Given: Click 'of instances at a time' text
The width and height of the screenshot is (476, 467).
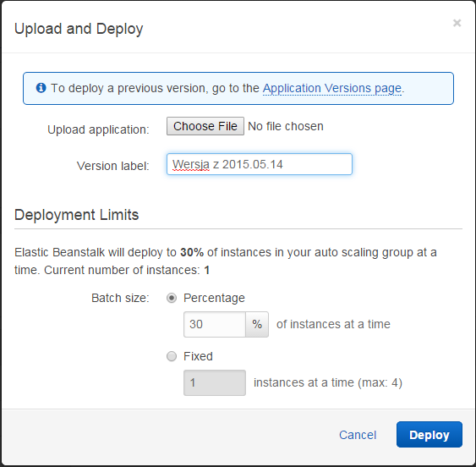Looking at the screenshot, I should pyautogui.click(x=333, y=324).
